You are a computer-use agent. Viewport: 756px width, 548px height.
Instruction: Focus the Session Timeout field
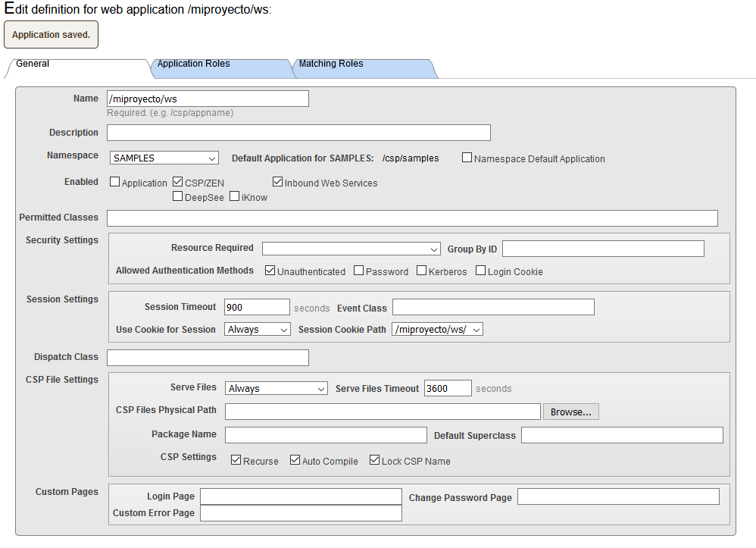[x=257, y=307]
